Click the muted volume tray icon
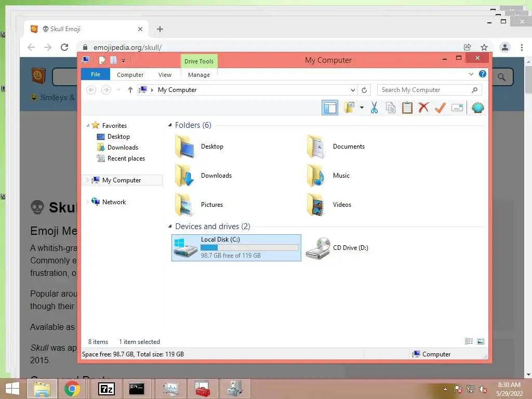Screen dimensions: 532x399 tap(483, 389)
